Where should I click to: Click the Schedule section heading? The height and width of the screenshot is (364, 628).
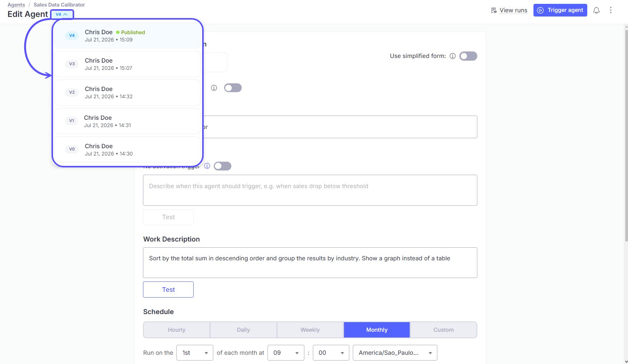point(158,312)
